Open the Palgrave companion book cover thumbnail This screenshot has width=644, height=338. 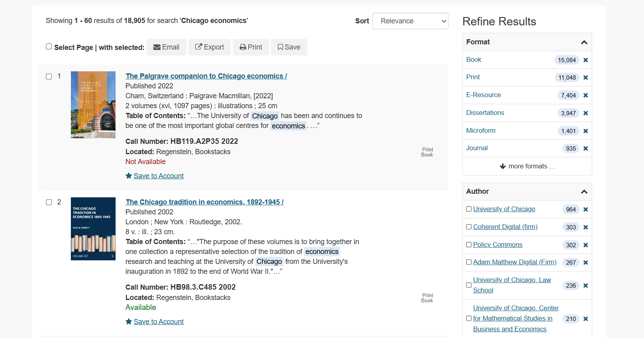[93, 105]
